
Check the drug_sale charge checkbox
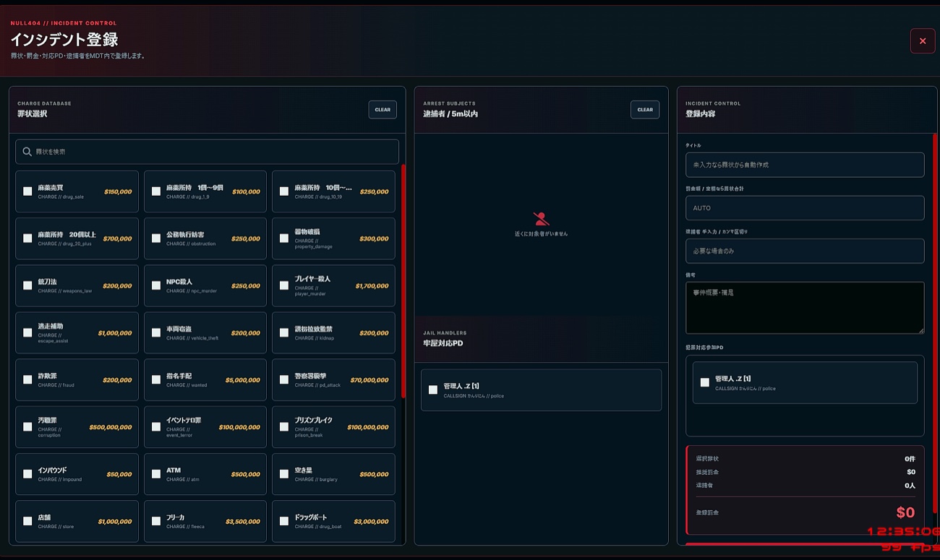pyautogui.click(x=27, y=191)
